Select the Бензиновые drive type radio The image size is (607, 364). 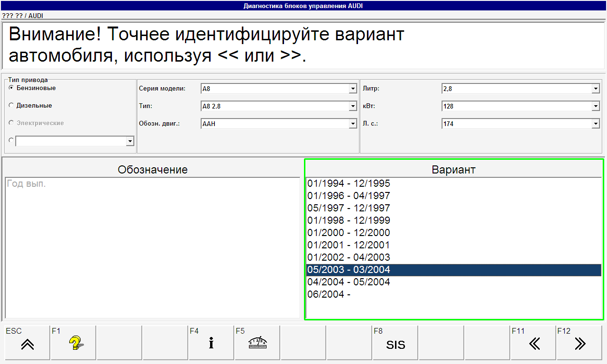point(11,88)
